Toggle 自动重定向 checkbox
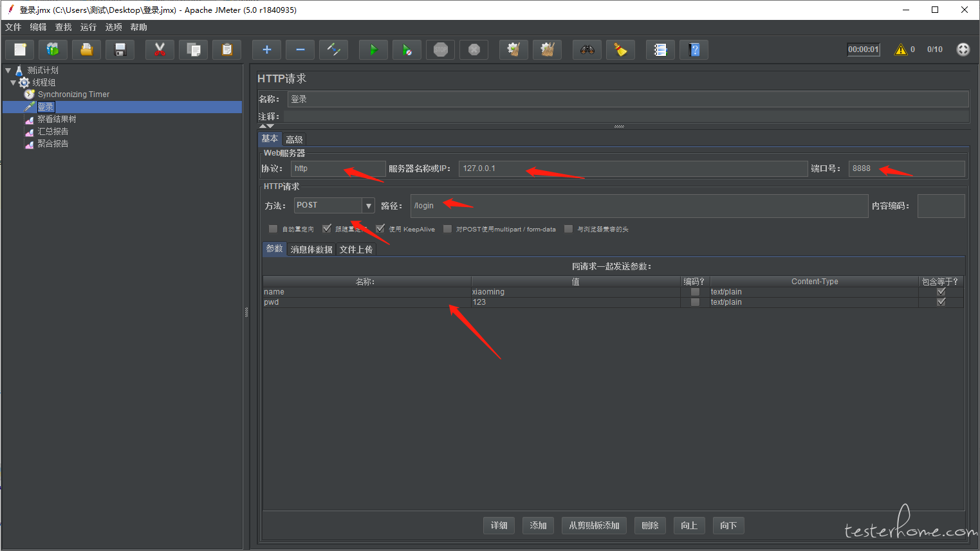Screen dimensions: 980x551 (273, 229)
